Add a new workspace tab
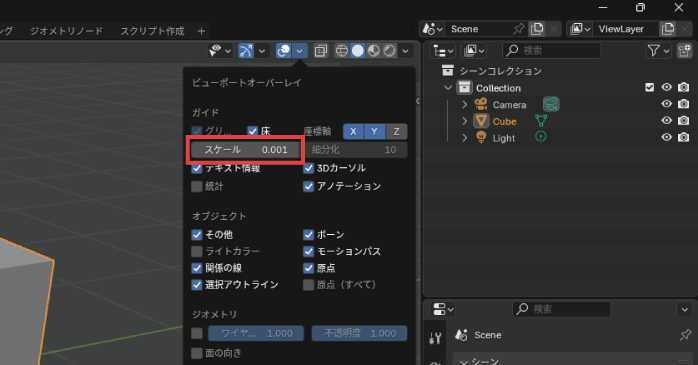The image size is (698, 365). [201, 31]
